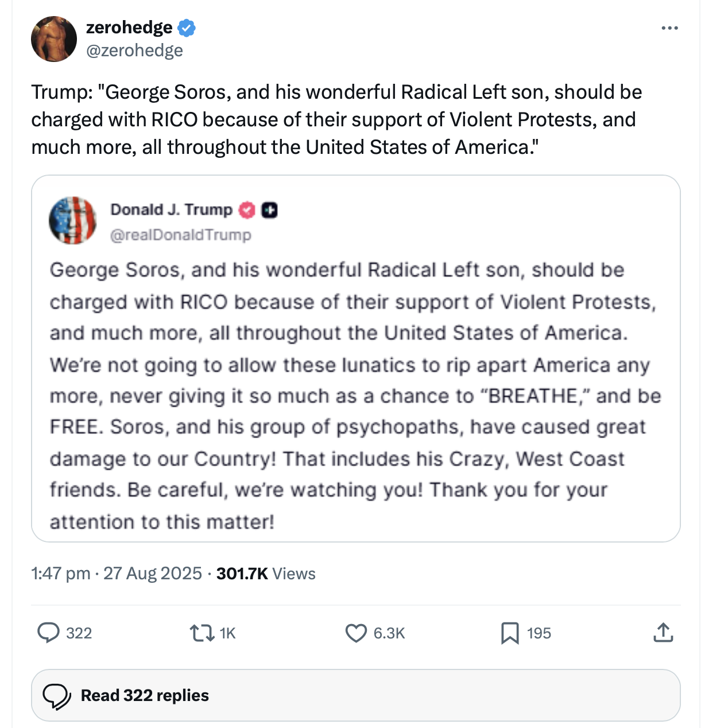Click the zerohedge display name
Image resolution: width=728 pixels, height=728 pixels.
tap(129, 28)
